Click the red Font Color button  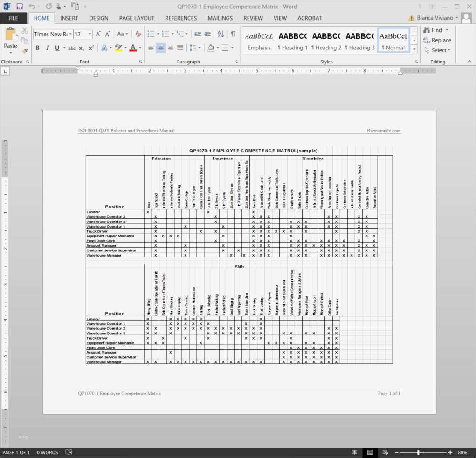[133, 48]
